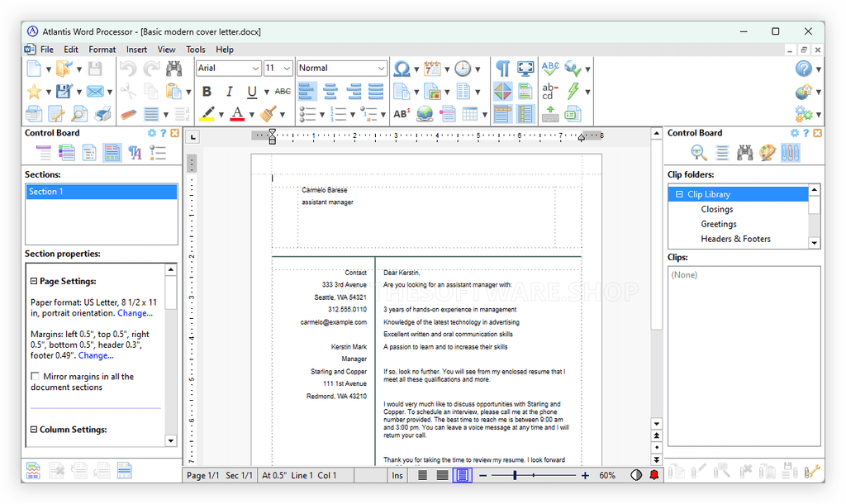This screenshot has height=504, width=846.
Task: Toggle Bold formatting
Action: (207, 91)
